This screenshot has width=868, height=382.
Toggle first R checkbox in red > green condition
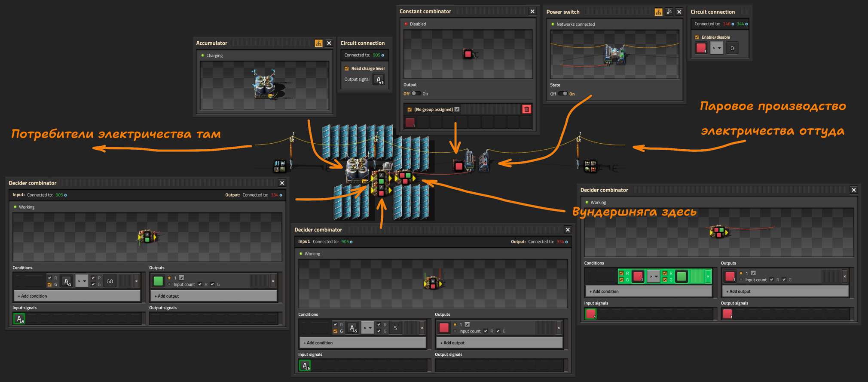pyautogui.click(x=621, y=273)
